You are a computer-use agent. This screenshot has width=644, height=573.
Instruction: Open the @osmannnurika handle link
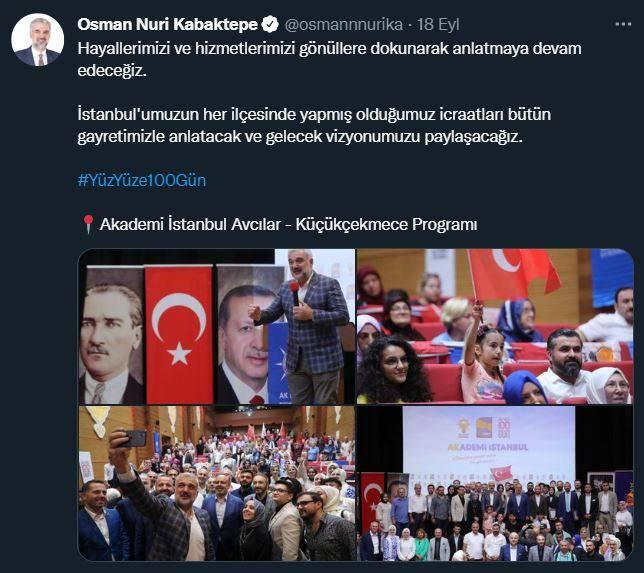(x=343, y=25)
